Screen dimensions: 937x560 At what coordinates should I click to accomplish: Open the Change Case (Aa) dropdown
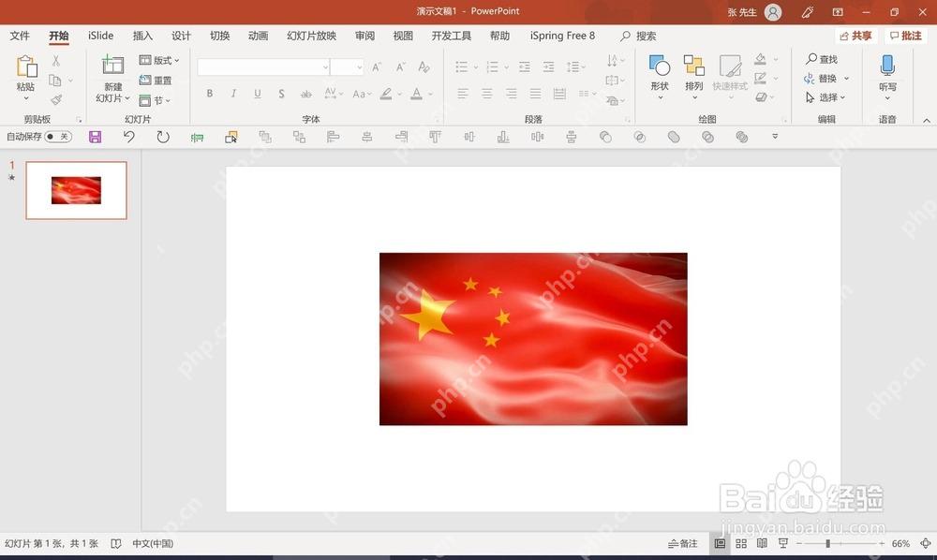pos(362,94)
